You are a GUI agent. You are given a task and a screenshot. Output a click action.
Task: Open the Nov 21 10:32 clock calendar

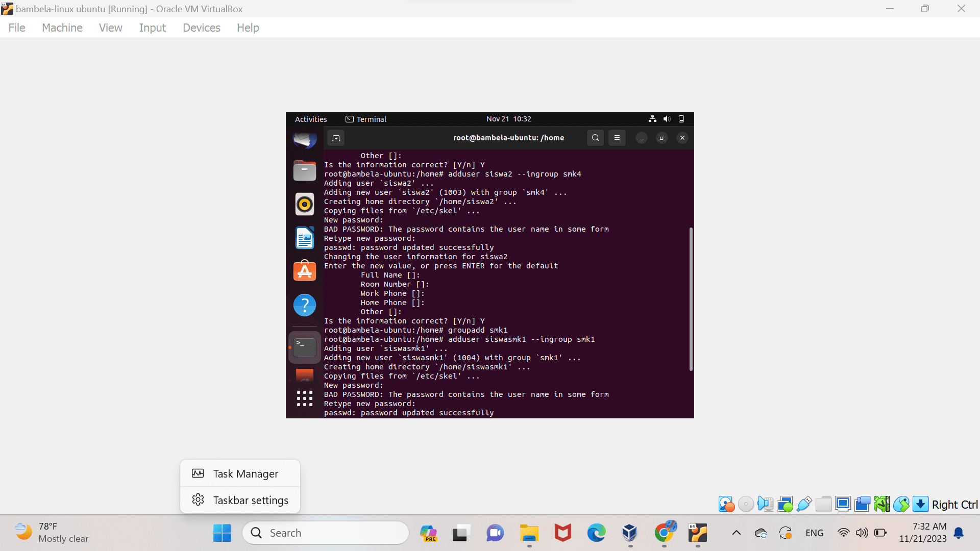tap(508, 119)
